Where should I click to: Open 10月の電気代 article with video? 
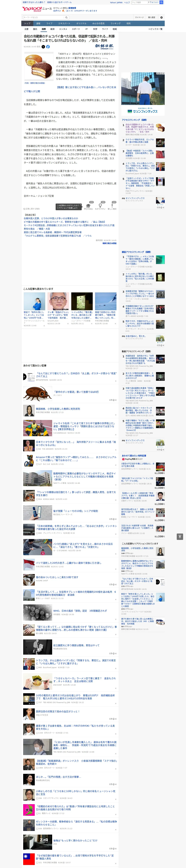75,697
